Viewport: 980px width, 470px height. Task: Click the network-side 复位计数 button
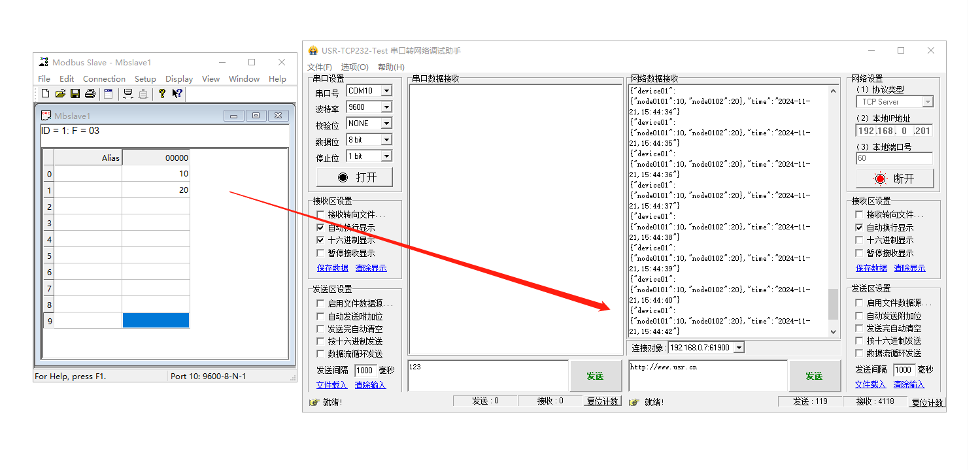(928, 403)
